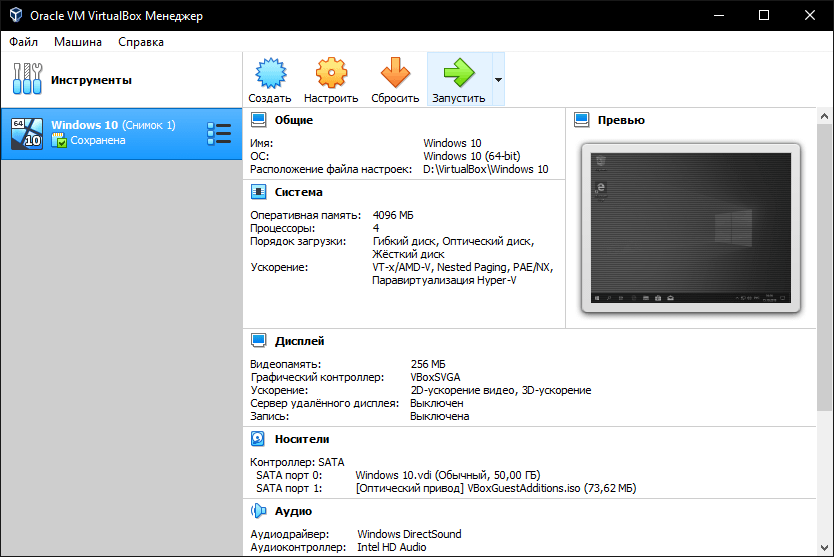The width and height of the screenshot is (834, 557).
Task: Open the Машина menu
Action: [78, 42]
